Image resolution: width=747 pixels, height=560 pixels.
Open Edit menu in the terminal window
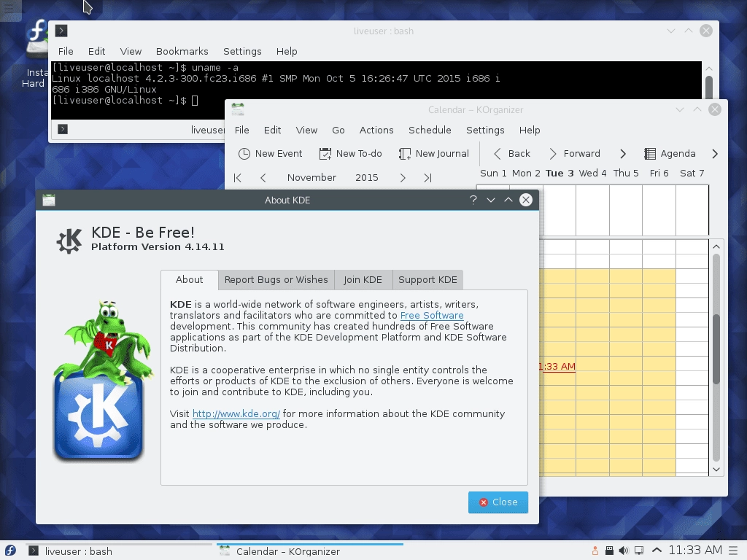pyautogui.click(x=97, y=51)
